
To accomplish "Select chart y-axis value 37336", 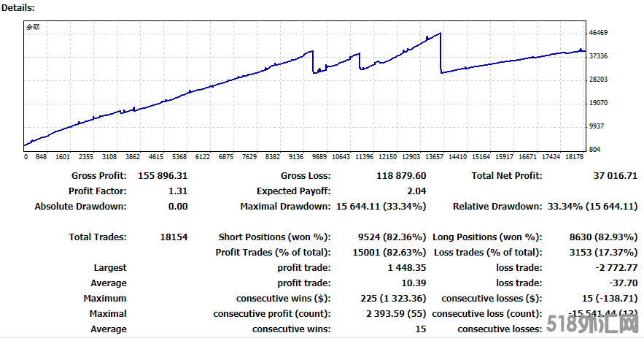I will (x=598, y=56).
